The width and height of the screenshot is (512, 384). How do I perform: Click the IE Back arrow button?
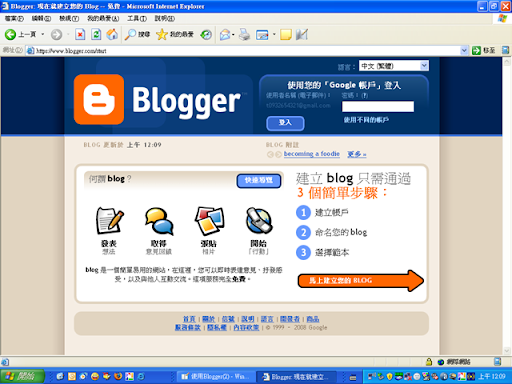pos(10,34)
